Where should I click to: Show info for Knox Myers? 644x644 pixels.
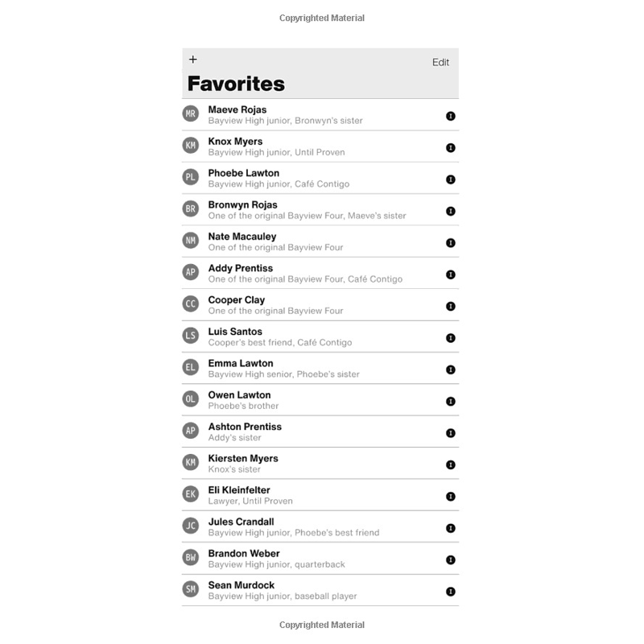(451, 148)
